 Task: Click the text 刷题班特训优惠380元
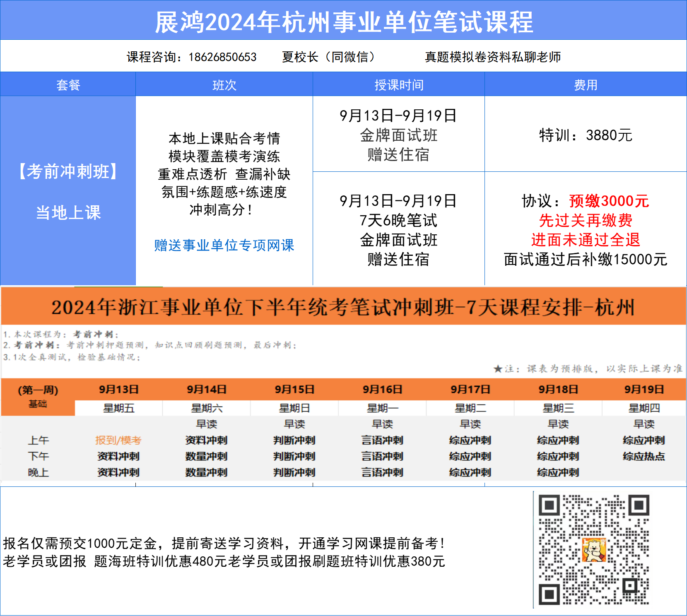tap(378, 561)
